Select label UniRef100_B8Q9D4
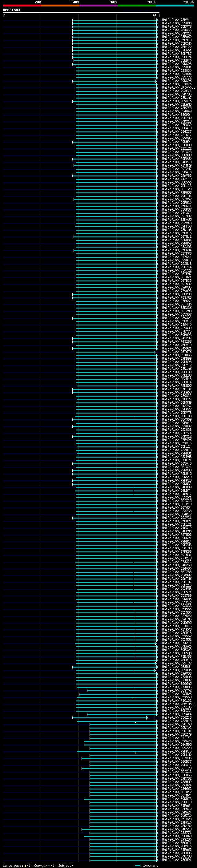 [177, 115]
